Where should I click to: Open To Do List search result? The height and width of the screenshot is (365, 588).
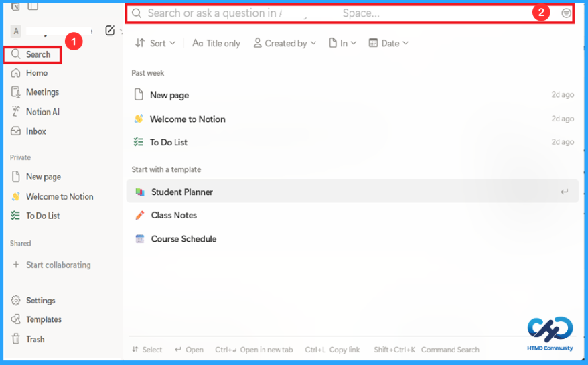[x=352, y=142]
